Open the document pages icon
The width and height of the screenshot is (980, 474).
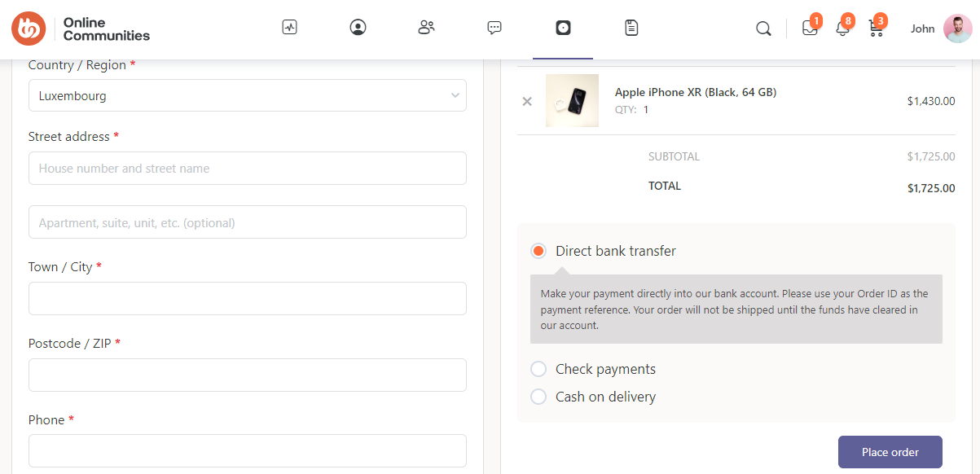pyautogui.click(x=631, y=27)
